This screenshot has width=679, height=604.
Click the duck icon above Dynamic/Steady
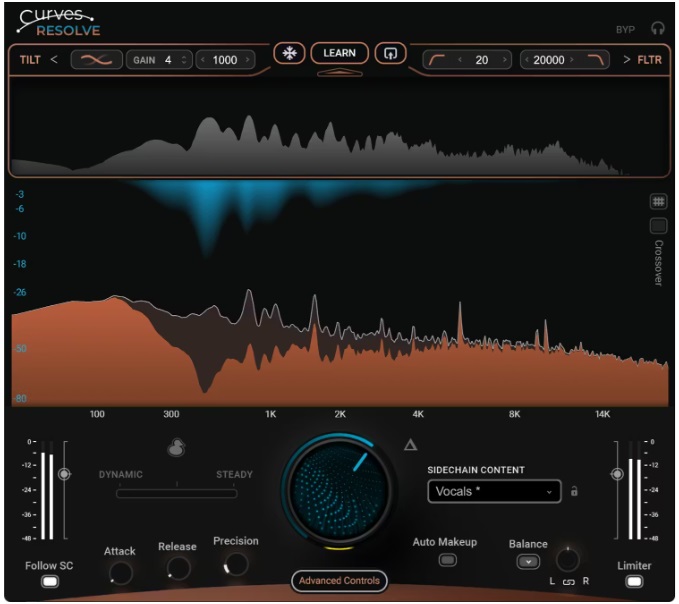pos(176,450)
